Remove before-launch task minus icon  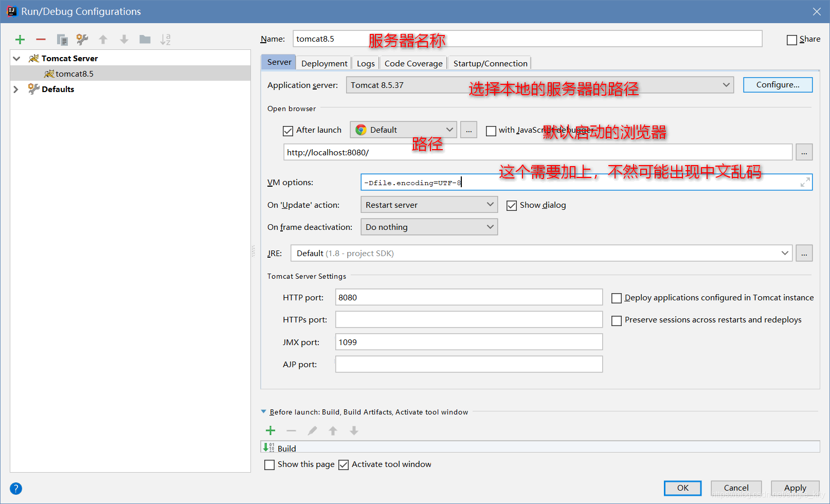(291, 430)
